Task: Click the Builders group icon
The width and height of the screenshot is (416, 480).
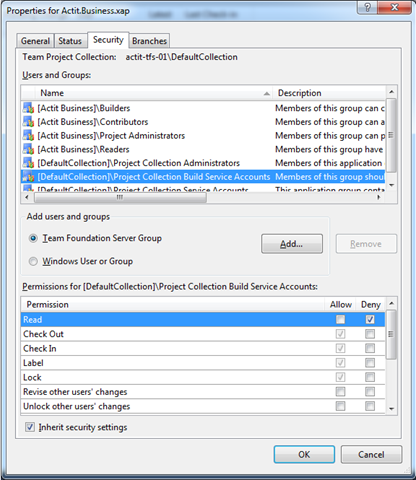Action: tap(29, 108)
